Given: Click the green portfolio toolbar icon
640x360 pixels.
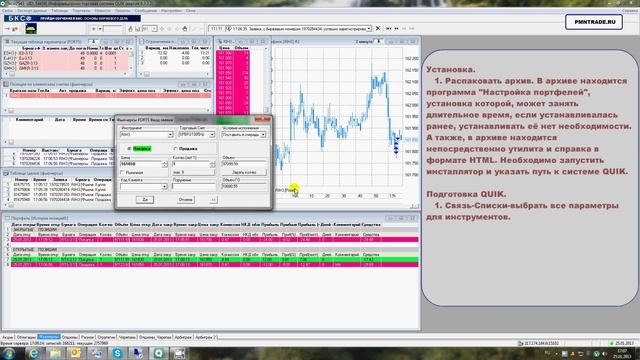Looking at the screenshot, I should (x=31, y=29).
